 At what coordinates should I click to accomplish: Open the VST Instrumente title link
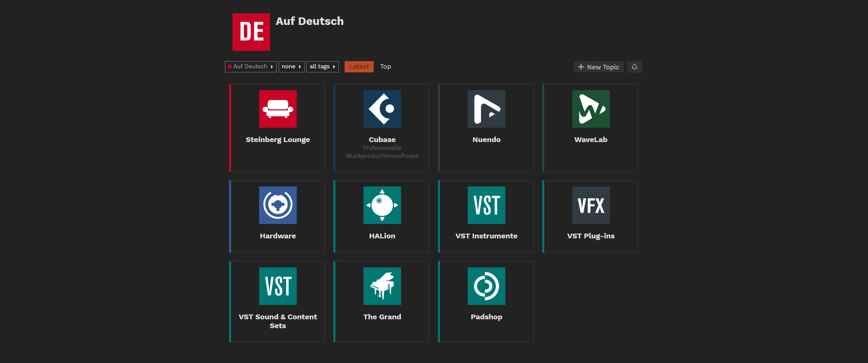tap(486, 236)
